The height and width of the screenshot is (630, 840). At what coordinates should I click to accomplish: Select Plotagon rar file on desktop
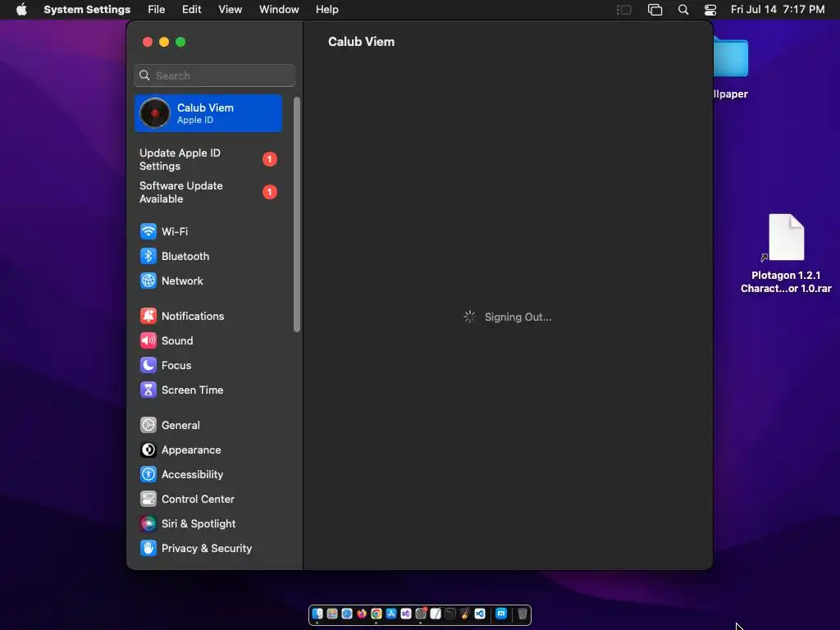[x=786, y=254]
